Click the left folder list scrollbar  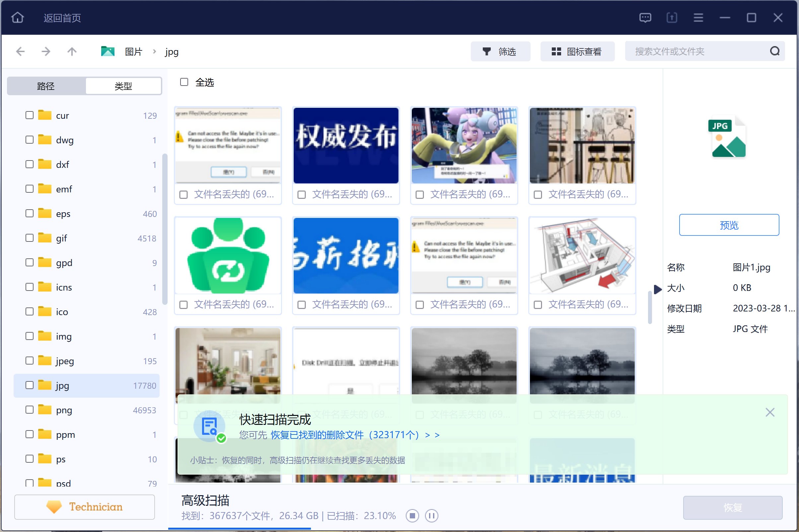coord(165,230)
